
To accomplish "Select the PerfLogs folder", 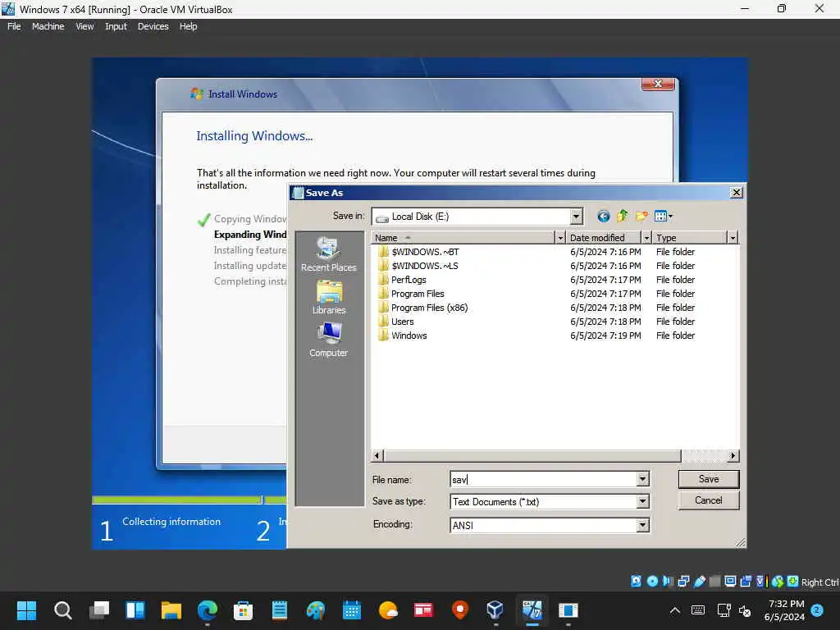I will [x=402, y=280].
